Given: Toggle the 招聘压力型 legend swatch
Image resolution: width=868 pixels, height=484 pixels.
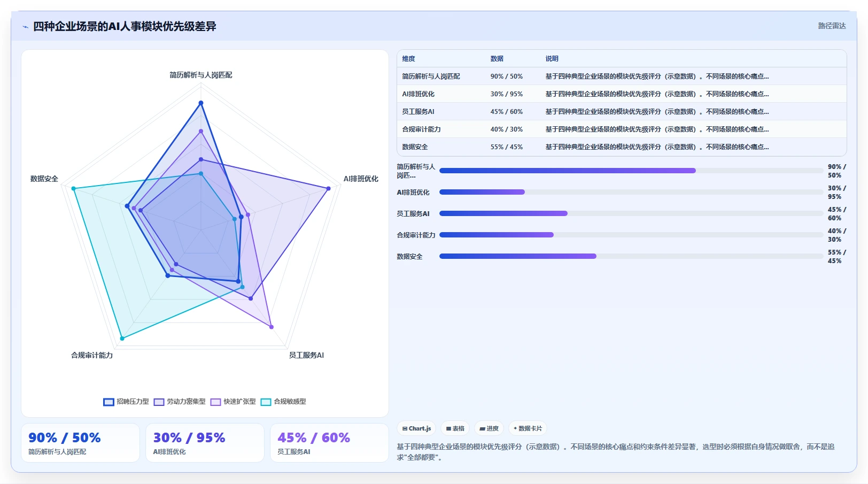Looking at the screenshot, I should [108, 402].
